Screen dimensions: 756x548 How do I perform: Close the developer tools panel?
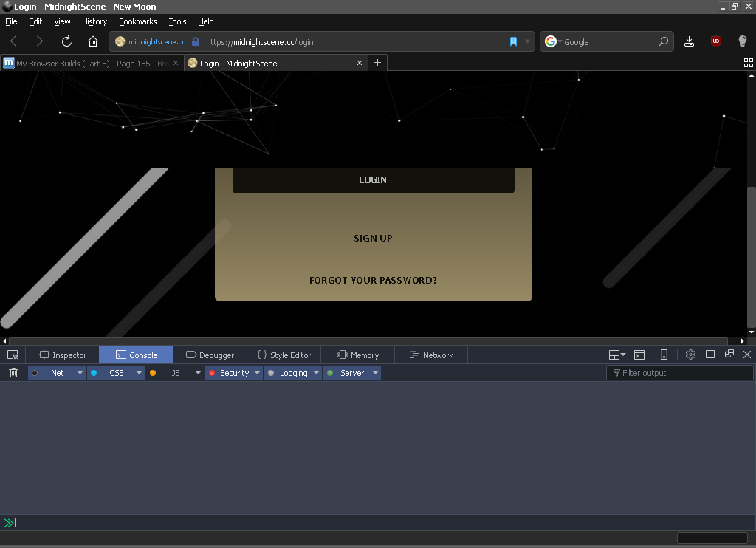pos(747,355)
